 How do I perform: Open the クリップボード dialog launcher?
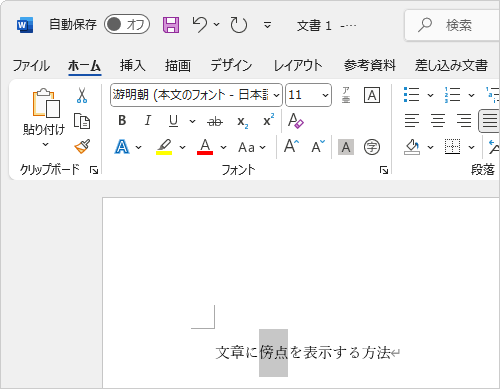(x=94, y=171)
